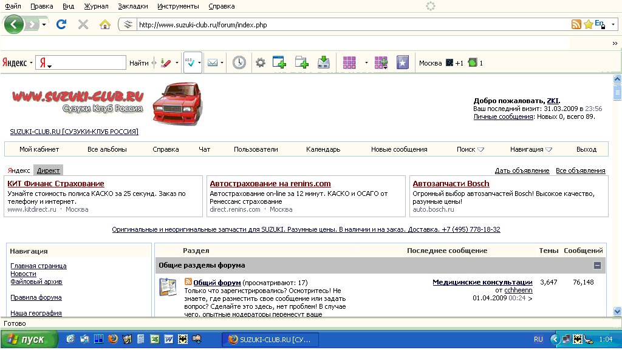The image size is (622, 364).
Task: Open the purple grid visual bookmarks icon
Action: (349, 62)
